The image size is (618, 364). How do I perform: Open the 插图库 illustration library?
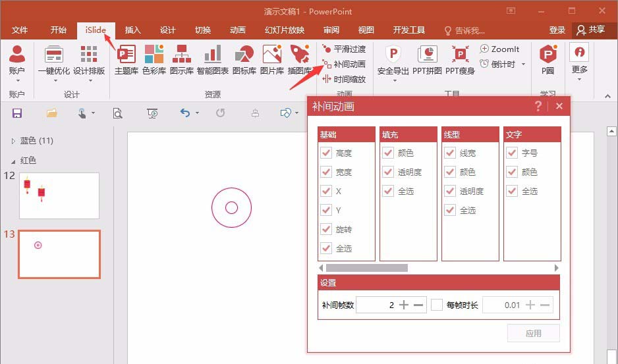300,59
